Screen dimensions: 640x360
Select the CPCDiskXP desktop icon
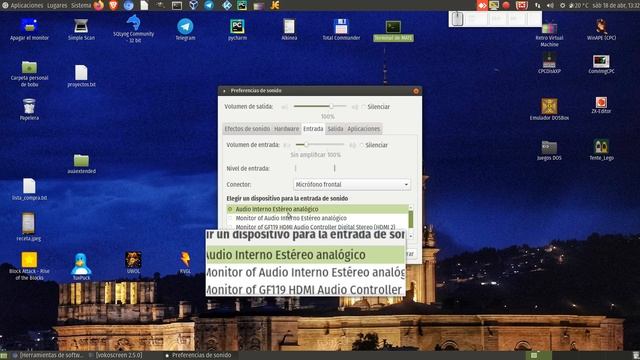click(549, 63)
